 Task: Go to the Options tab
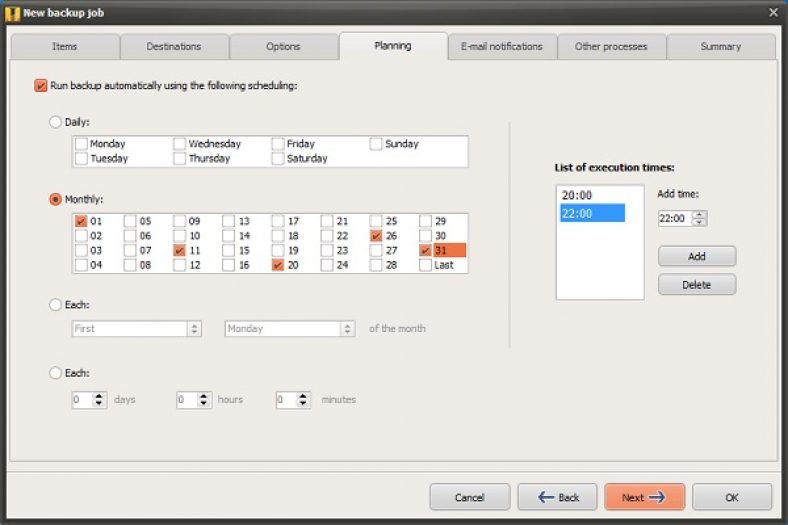(x=283, y=47)
